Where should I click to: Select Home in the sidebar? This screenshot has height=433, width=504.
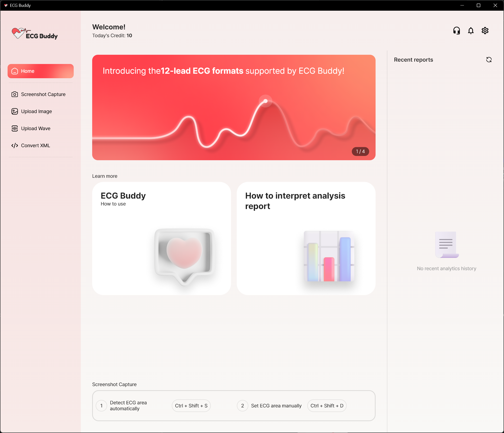(x=40, y=71)
